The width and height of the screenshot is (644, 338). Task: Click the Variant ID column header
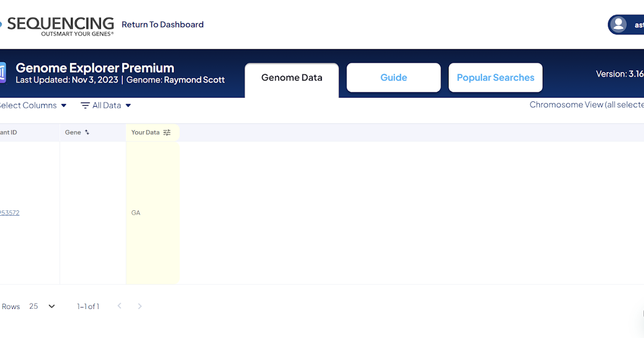click(x=9, y=133)
